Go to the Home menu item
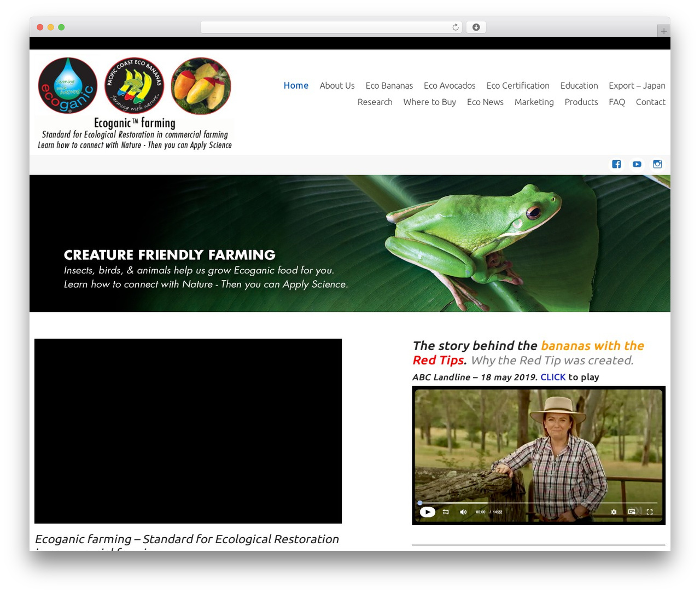700x593 pixels. (296, 85)
